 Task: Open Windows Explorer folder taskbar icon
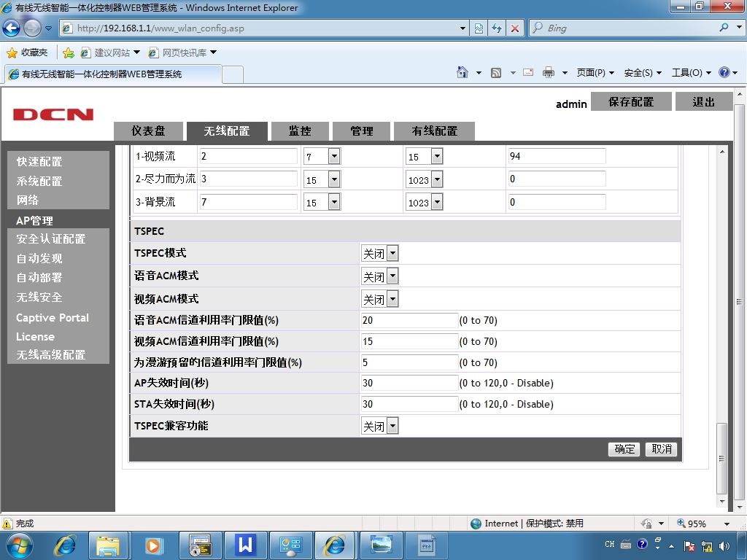click(108, 545)
